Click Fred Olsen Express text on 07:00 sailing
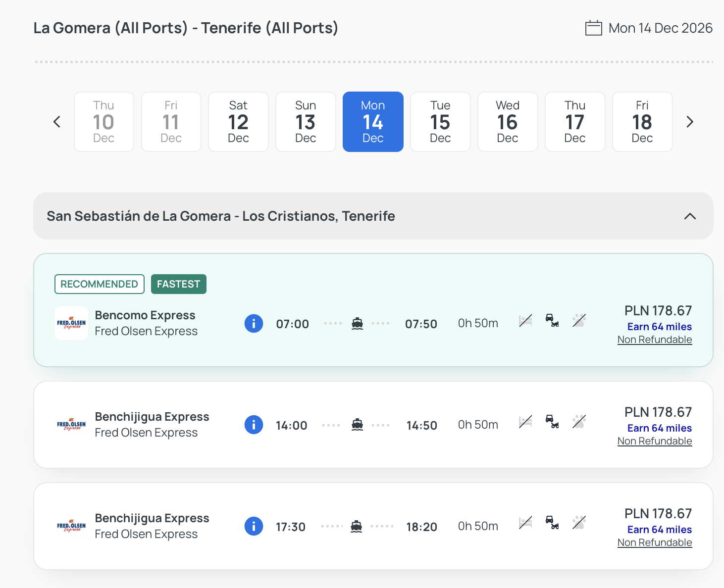 (146, 331)
